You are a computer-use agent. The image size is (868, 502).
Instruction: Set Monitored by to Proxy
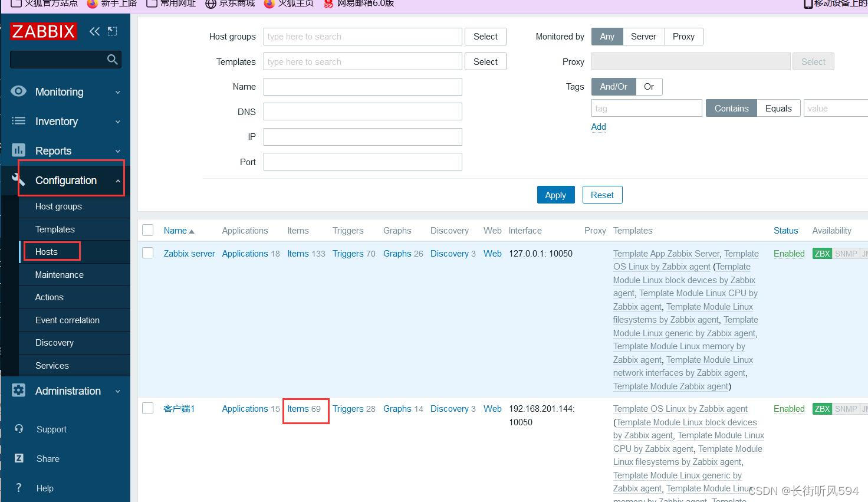(x=683, y=37)
